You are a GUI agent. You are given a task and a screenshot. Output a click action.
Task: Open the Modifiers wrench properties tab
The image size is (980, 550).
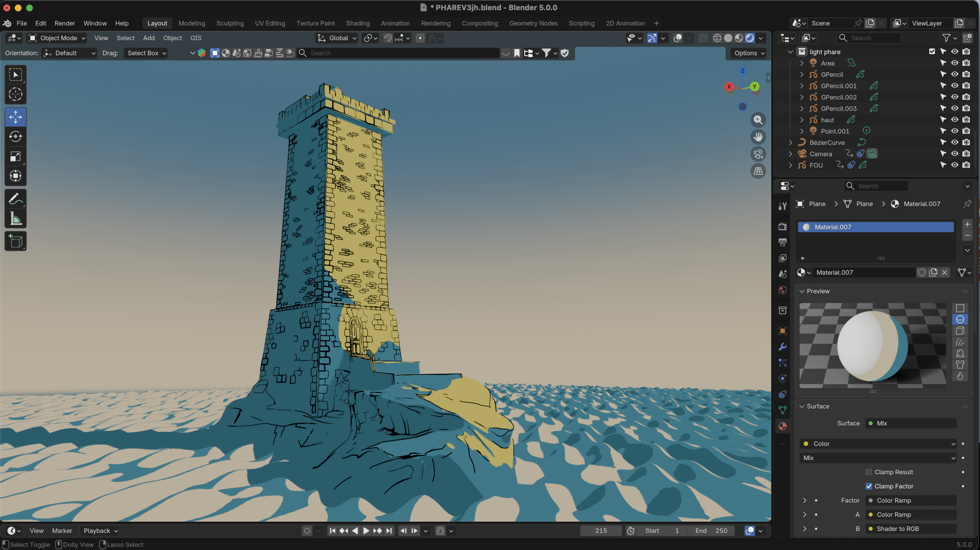782,347
